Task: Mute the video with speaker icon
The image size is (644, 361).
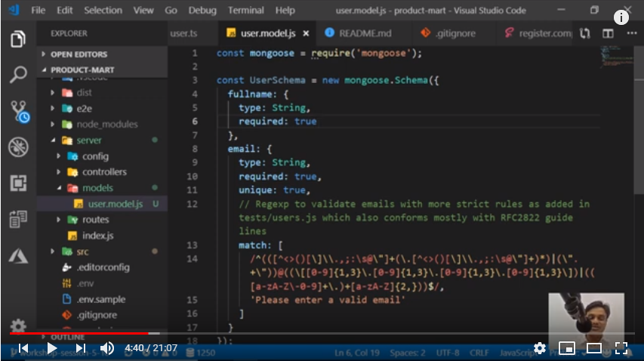Action: point(107,348)
